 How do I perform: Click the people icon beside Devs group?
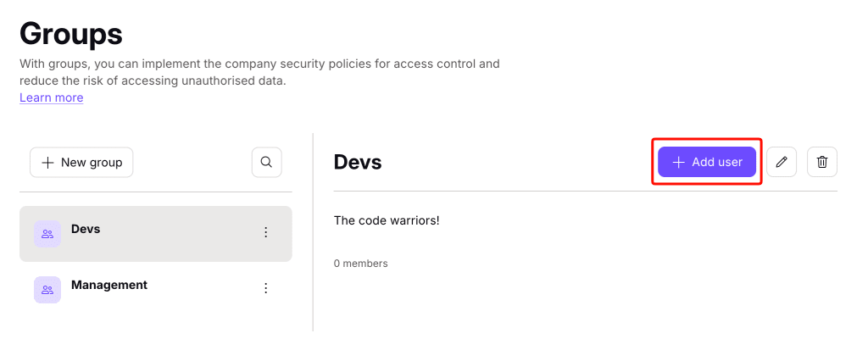pyautogui.click(x=47, y=234)
